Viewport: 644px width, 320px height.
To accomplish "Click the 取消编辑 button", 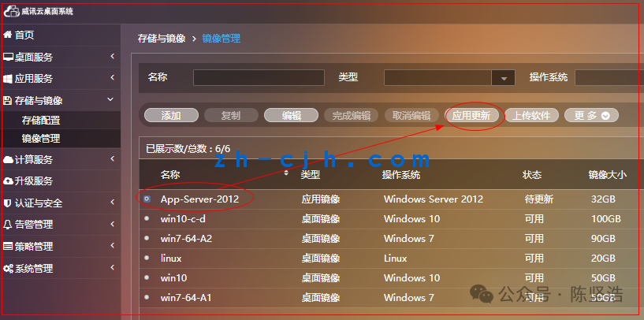I will pos(411,116).
